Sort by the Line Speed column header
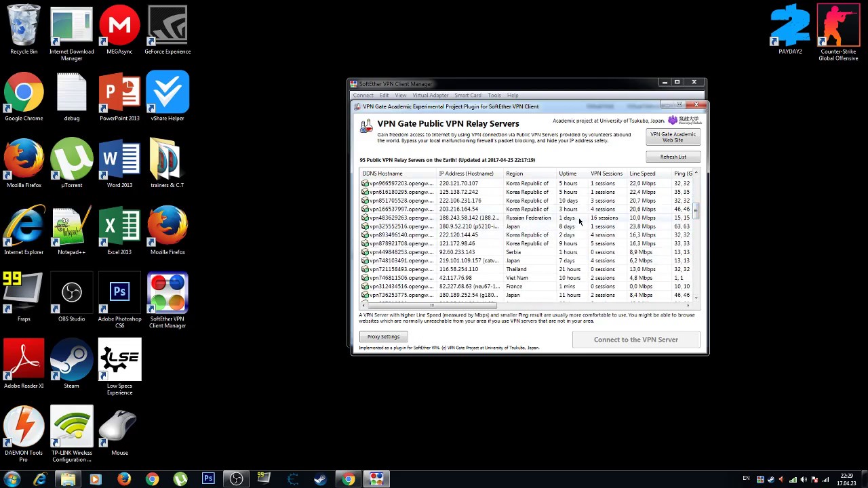Screen dimensions: 868x488 tap(650, 174)
